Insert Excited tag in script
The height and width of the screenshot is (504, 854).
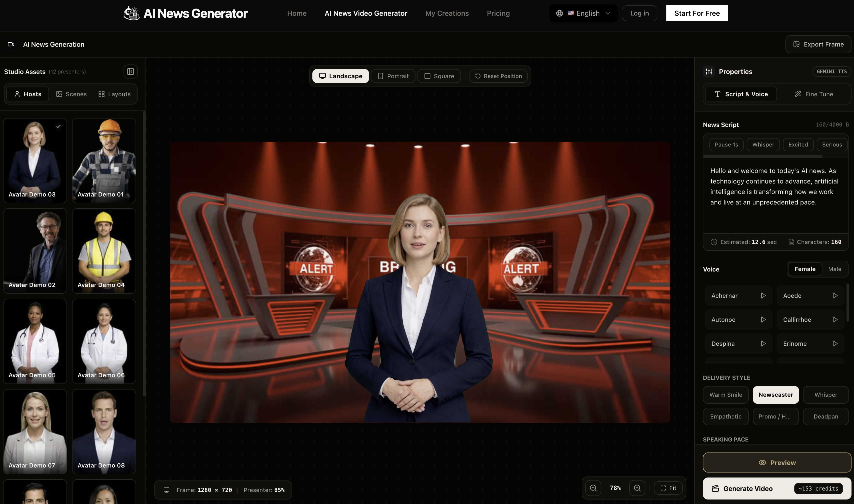798,145
